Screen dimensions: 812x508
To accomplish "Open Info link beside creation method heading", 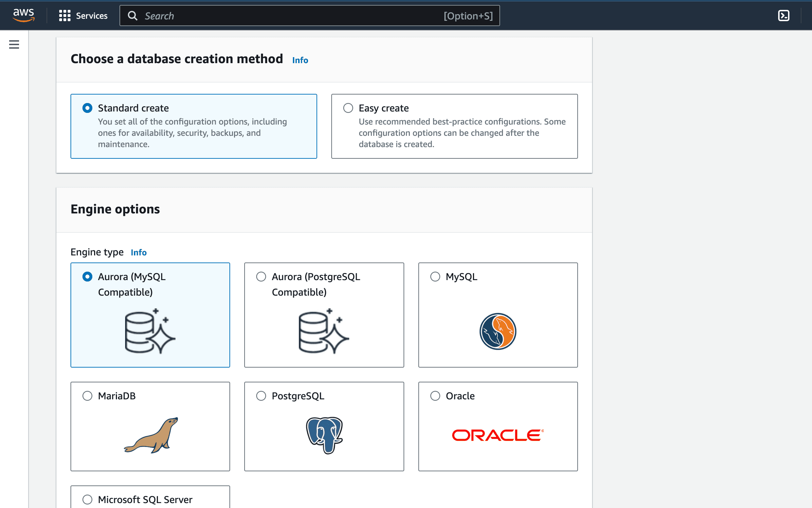I will pos(300,60).
